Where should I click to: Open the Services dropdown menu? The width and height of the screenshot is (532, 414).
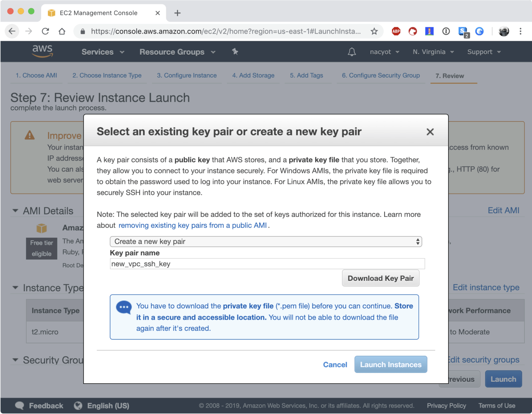tap(103, 52)
